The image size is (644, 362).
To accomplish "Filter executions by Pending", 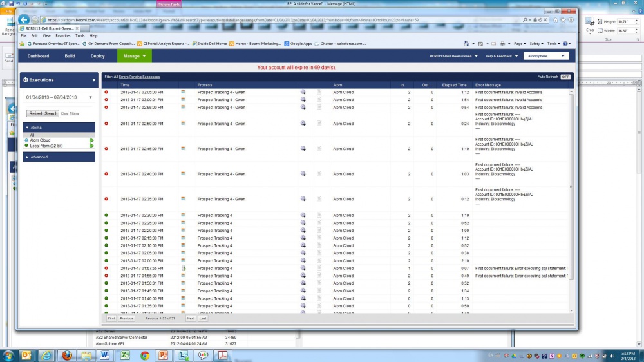I will coord(135,77).
